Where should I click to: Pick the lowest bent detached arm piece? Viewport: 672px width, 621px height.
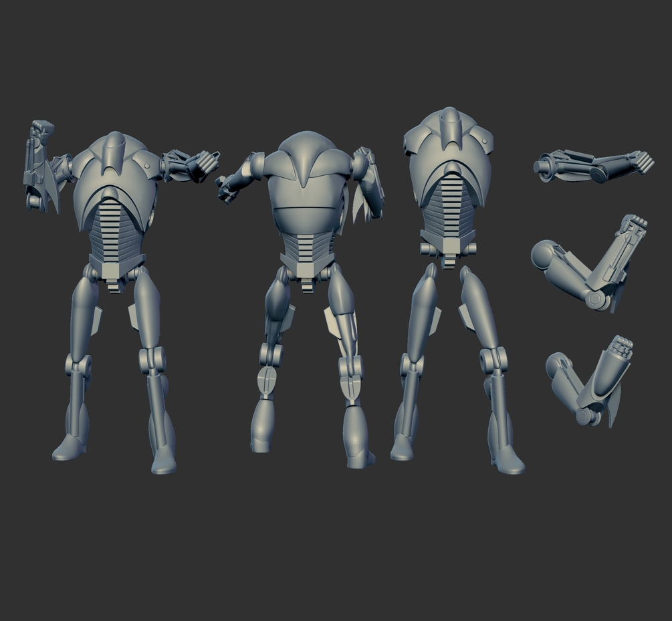coord(589,382)
